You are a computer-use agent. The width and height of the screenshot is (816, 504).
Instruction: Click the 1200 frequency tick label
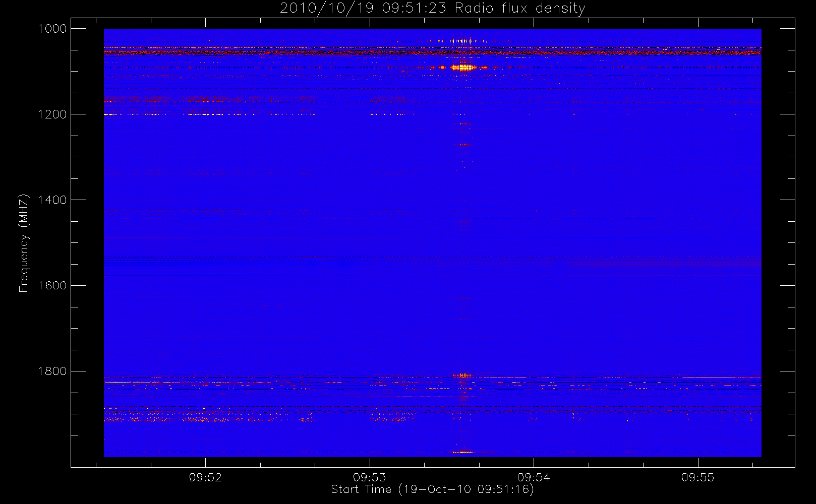[52, 114]
